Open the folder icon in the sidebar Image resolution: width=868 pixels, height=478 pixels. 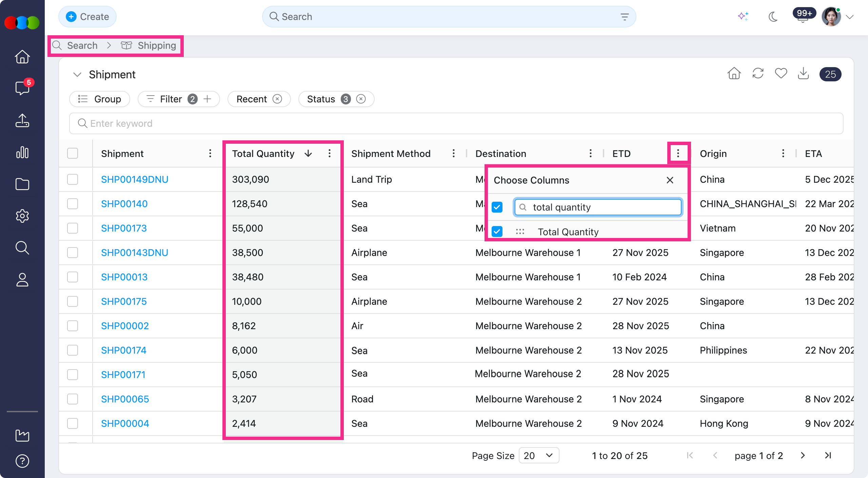click(22, 184)
